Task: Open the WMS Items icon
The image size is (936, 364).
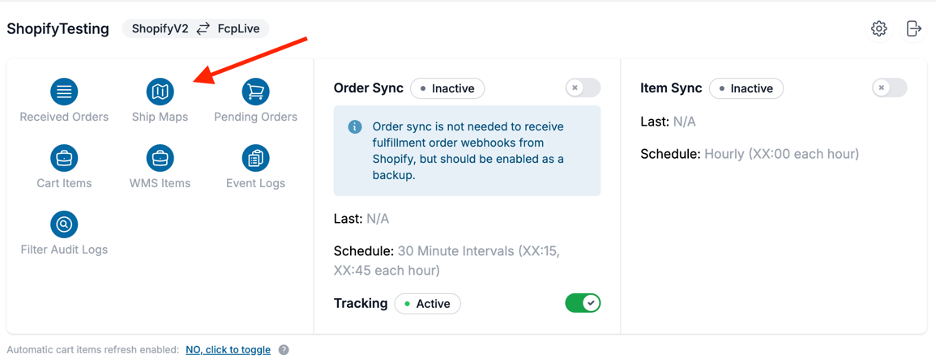Action: point(160,158)
